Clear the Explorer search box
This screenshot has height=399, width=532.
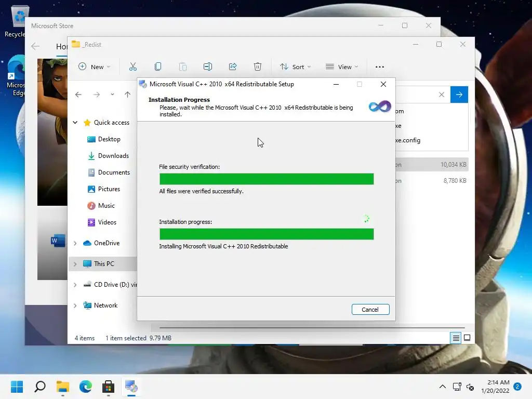tap(442, 95)
